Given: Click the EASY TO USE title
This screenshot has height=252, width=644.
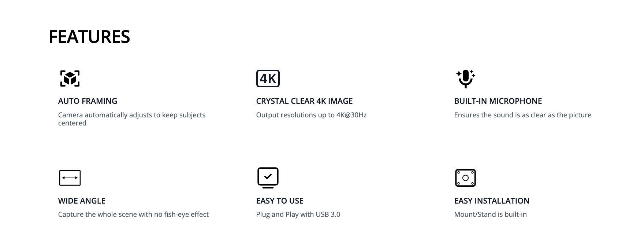Looking at the screenshot, I should point(280,201).
